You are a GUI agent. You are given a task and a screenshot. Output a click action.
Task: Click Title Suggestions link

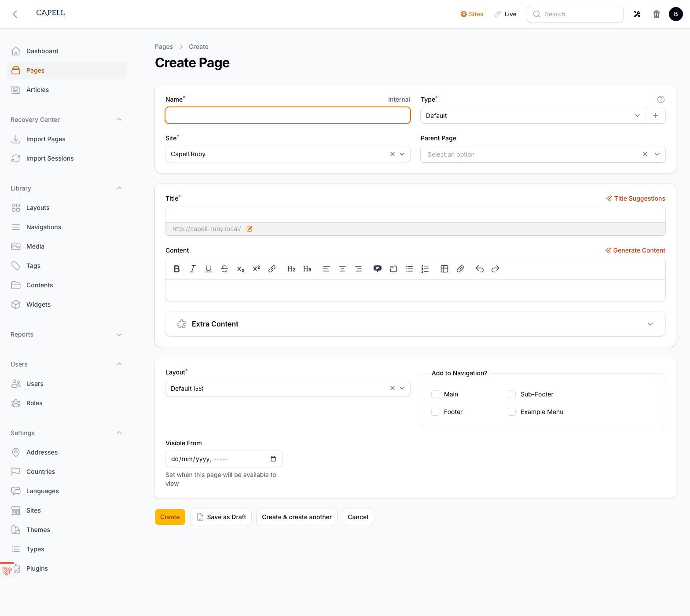coord(635,198)
